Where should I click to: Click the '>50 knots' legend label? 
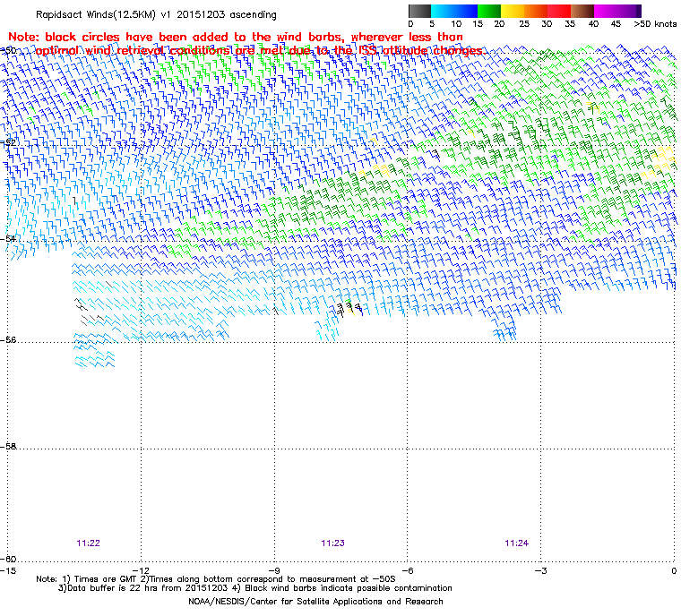click(x=655, y=24)
